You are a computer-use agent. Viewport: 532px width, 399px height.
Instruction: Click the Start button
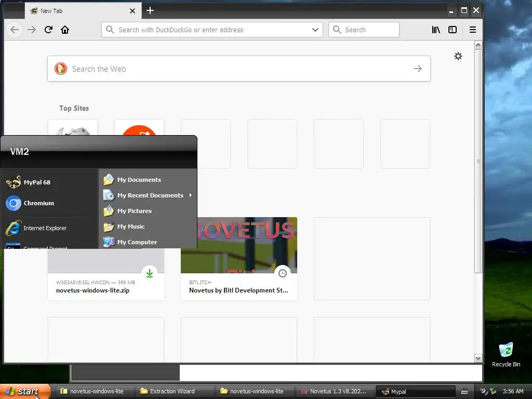[x=25, y=391]
